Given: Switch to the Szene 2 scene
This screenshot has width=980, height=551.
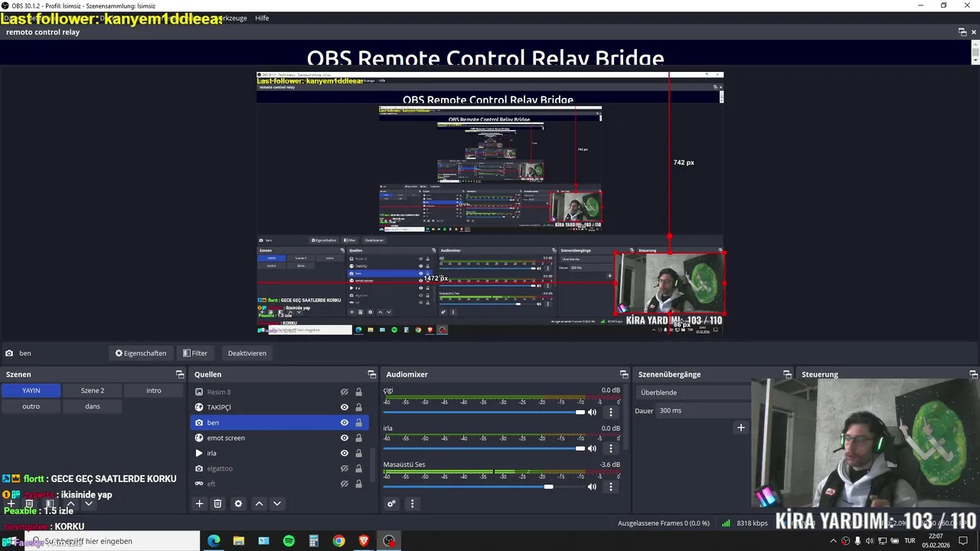Looking at the screenshot, I should pyautogui.click(x=93, y=390).
